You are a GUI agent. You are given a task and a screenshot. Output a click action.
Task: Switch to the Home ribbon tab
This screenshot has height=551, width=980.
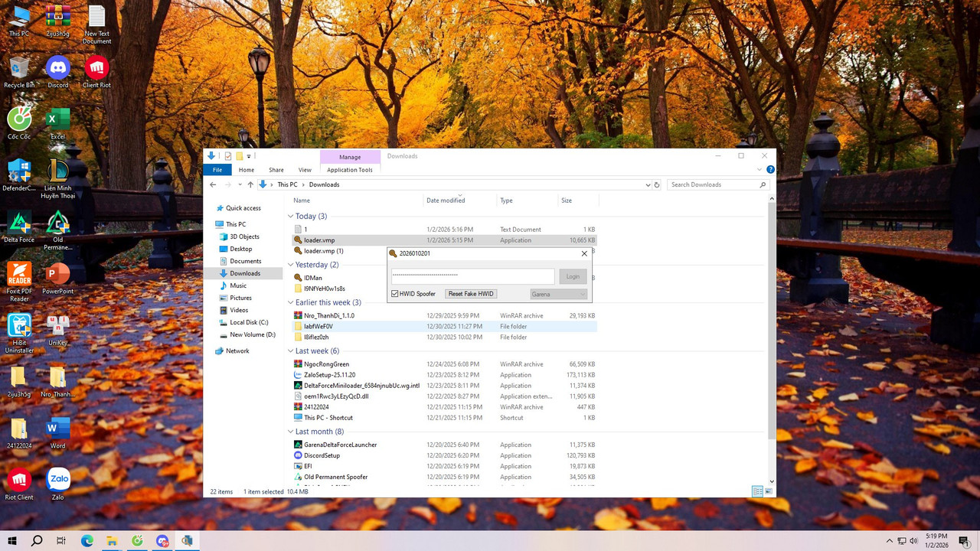click(x=247, y=170)
